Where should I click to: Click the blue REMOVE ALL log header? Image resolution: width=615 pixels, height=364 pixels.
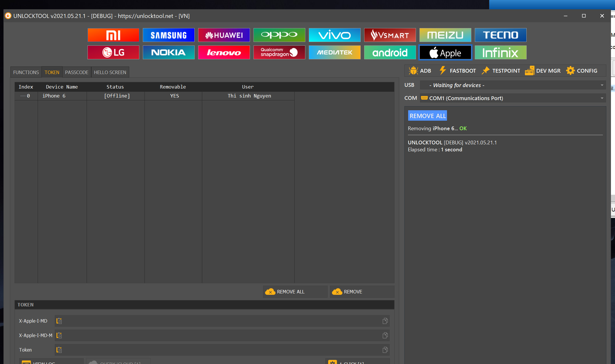[x=428, y=116]
